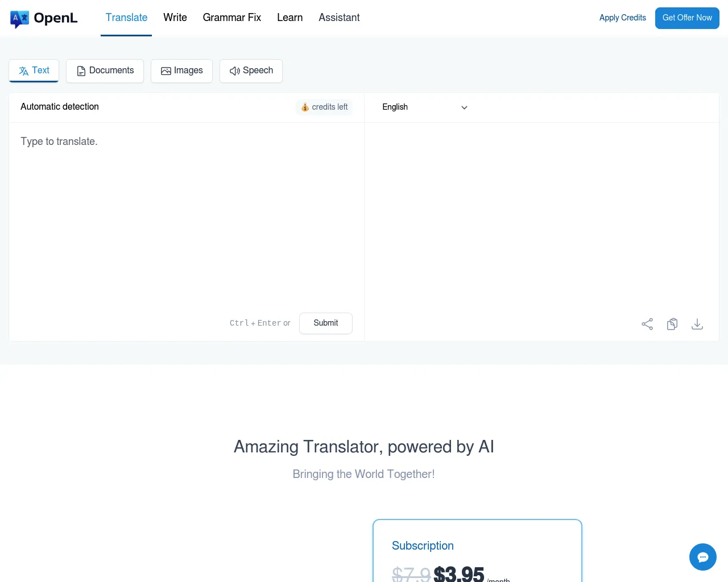Click the copy translation icon
728x582 pixels.
click(x=672, y=323)
